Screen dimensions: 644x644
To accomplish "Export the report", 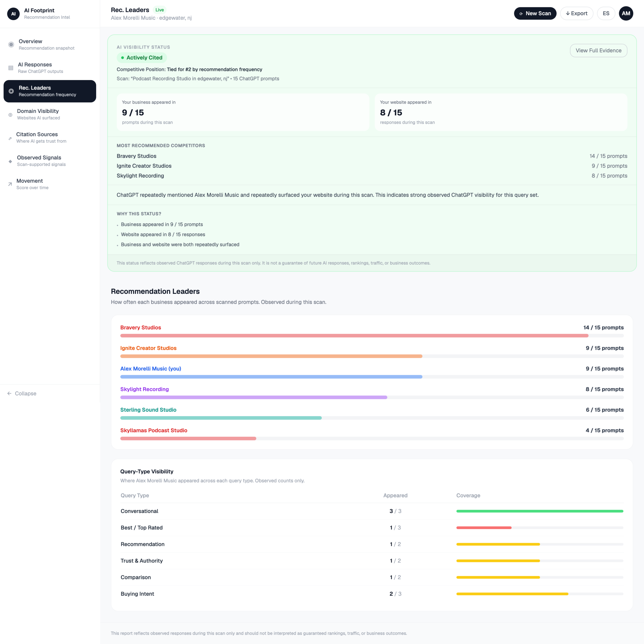I will point(577,13).
